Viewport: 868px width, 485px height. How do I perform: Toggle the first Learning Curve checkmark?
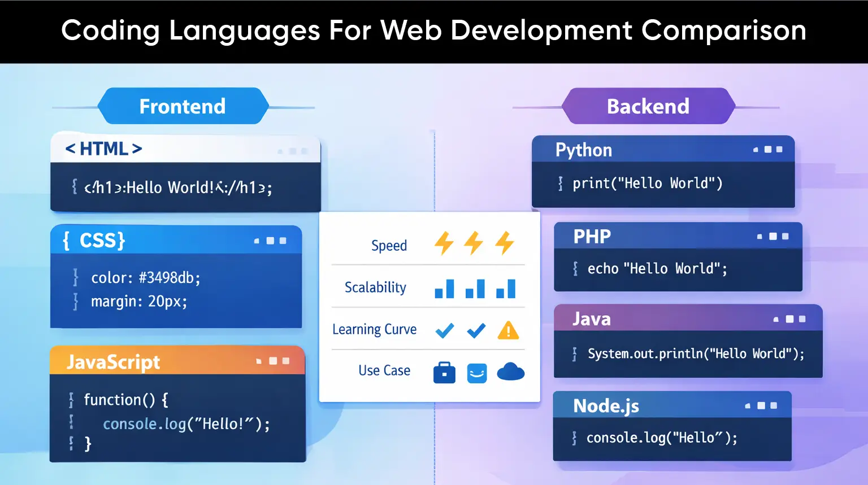click(x=444, y=330)
